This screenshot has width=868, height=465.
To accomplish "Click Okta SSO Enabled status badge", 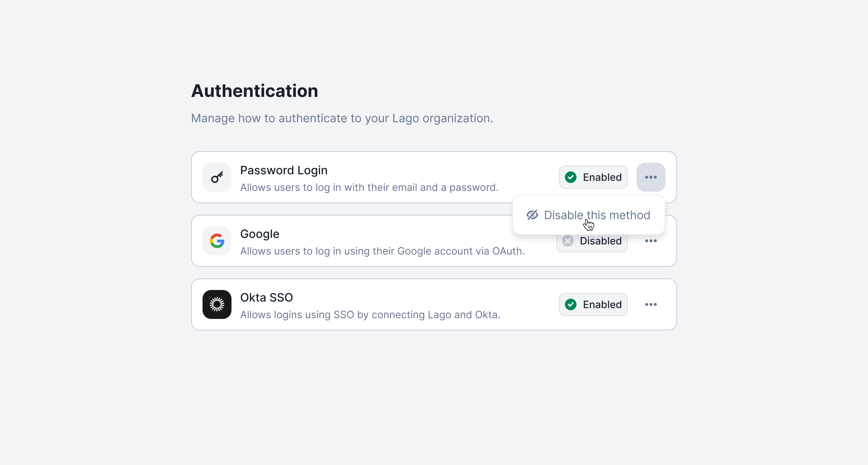I will [593, 304].
